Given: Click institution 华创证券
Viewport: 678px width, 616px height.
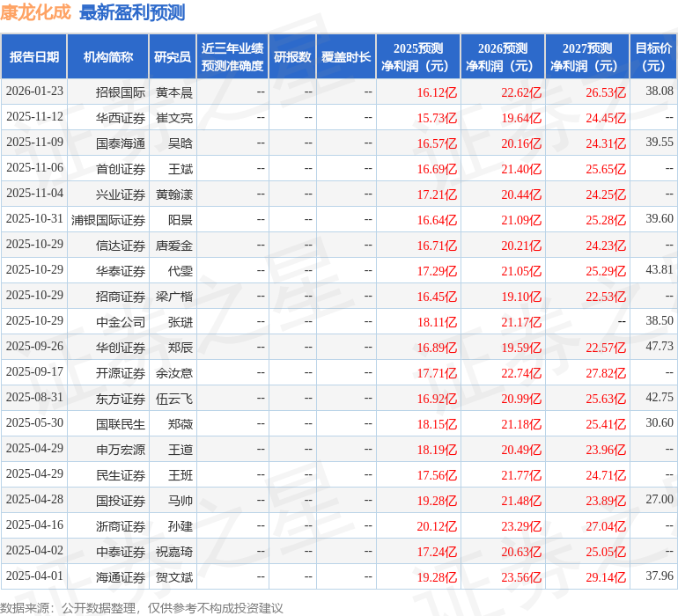Looking at the screenshot, I should (x=121, y=348).
